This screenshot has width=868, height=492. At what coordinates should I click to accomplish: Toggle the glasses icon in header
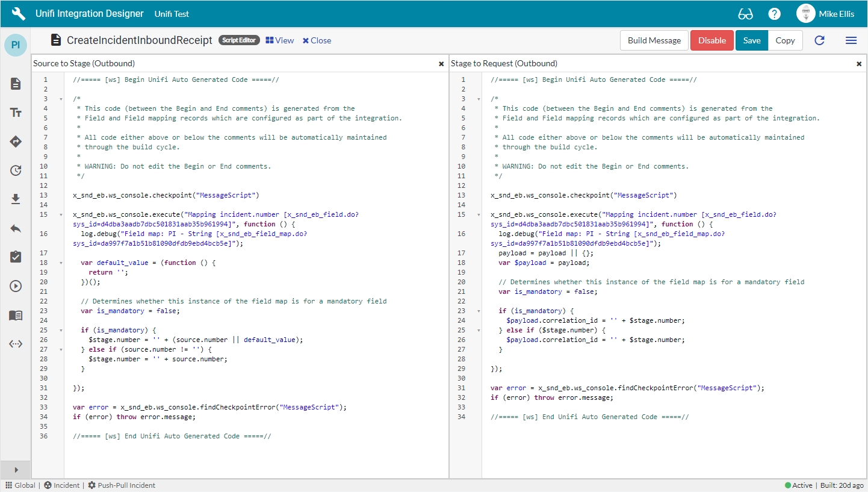[x=745, y=14]
